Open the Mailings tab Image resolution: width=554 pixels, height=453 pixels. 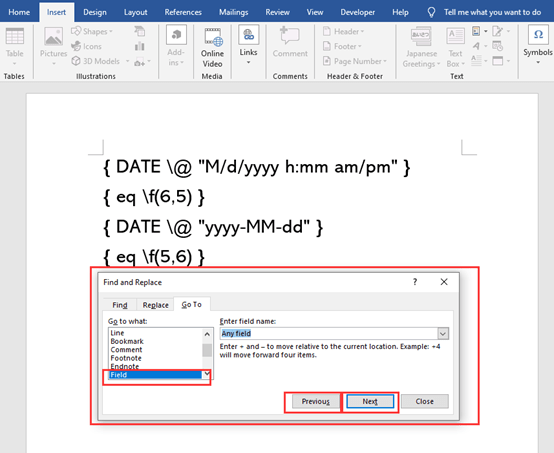point(234,12)
